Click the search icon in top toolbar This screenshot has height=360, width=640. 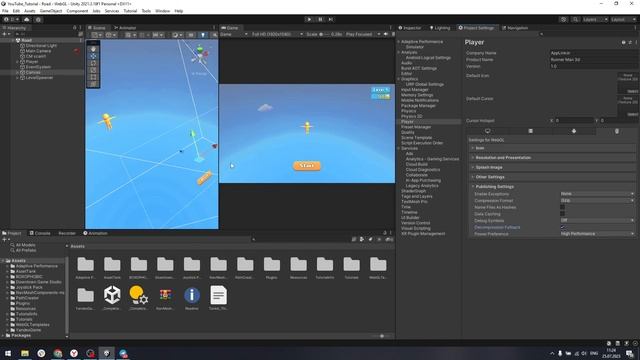click(x=575, y=19)
